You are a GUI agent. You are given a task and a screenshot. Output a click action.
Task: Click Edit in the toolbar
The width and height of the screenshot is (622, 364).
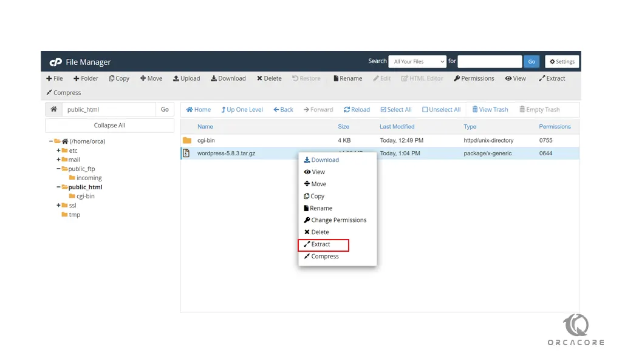coord(381,78)
